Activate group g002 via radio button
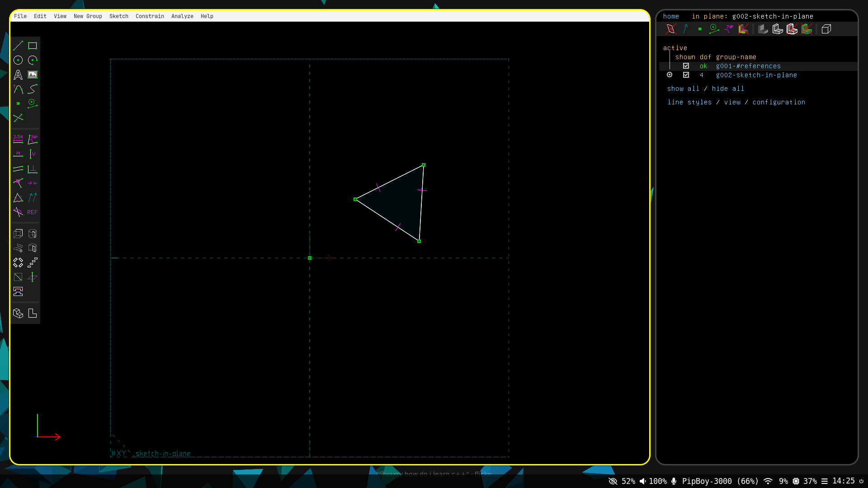The image size is (868, 488). pos(670,75)
